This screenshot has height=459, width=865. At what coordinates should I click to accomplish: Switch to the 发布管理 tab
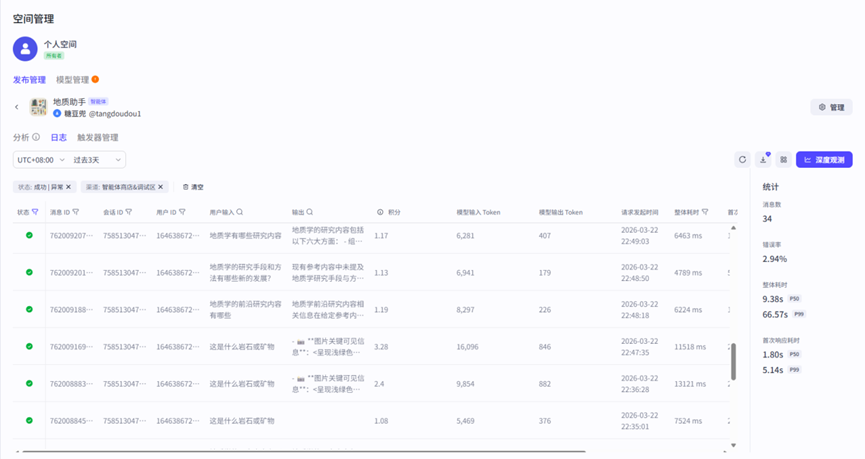pyautogui.click(x=29, y=79)
